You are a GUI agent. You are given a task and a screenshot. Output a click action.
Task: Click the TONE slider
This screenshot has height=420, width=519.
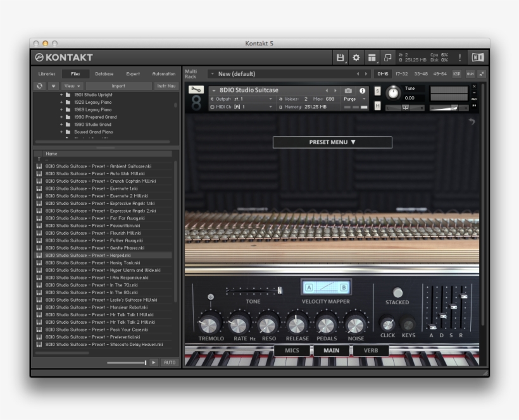(254, 290)
